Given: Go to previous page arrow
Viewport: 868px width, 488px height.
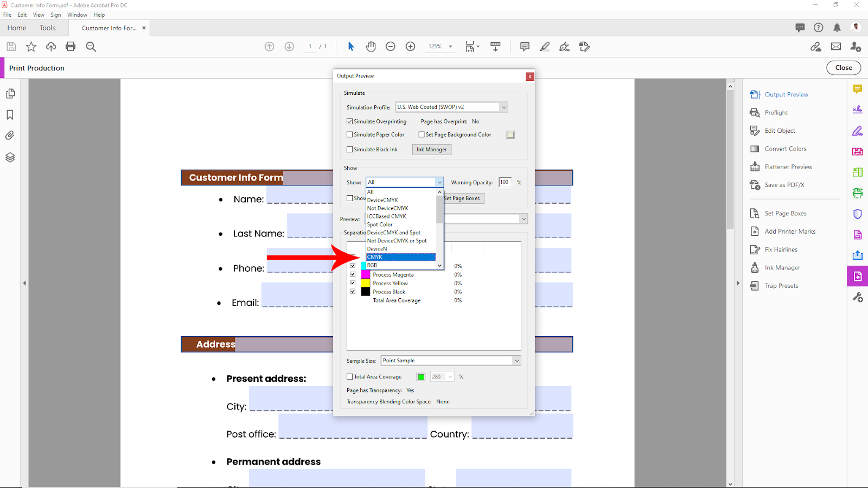Looking at the screenshot, I should [x=269, y=47].
